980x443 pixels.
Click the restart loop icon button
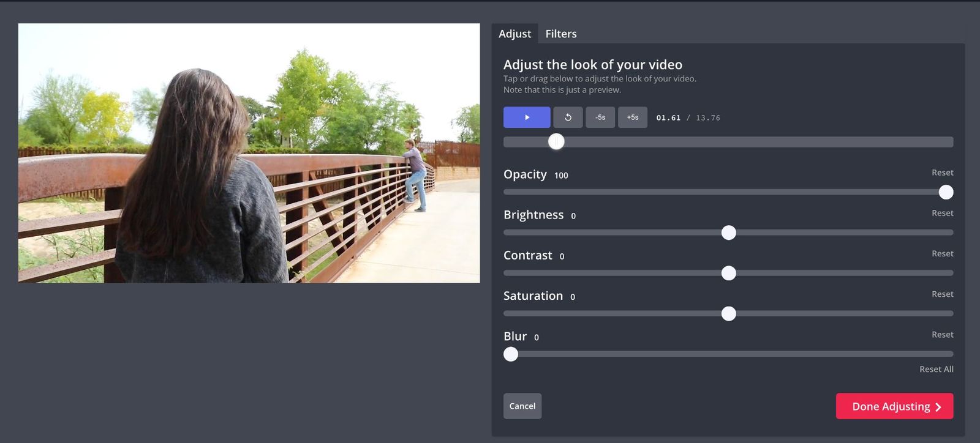coord(568,117)
